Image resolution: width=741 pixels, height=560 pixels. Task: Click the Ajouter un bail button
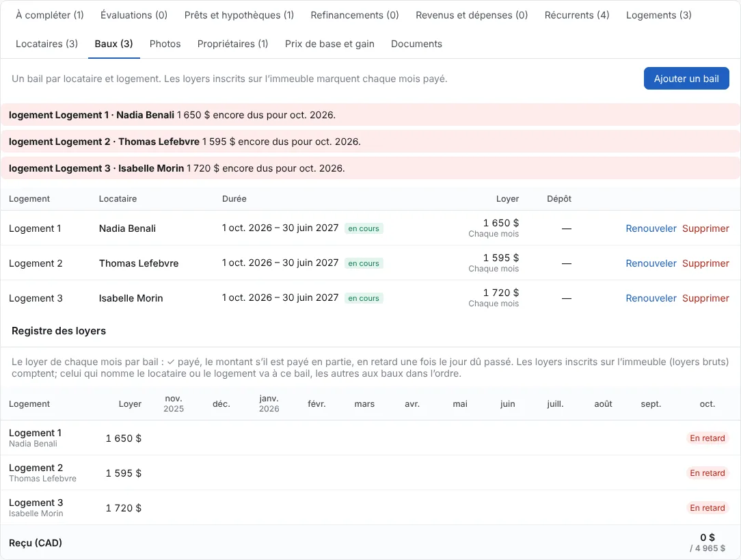coord(686,79)
